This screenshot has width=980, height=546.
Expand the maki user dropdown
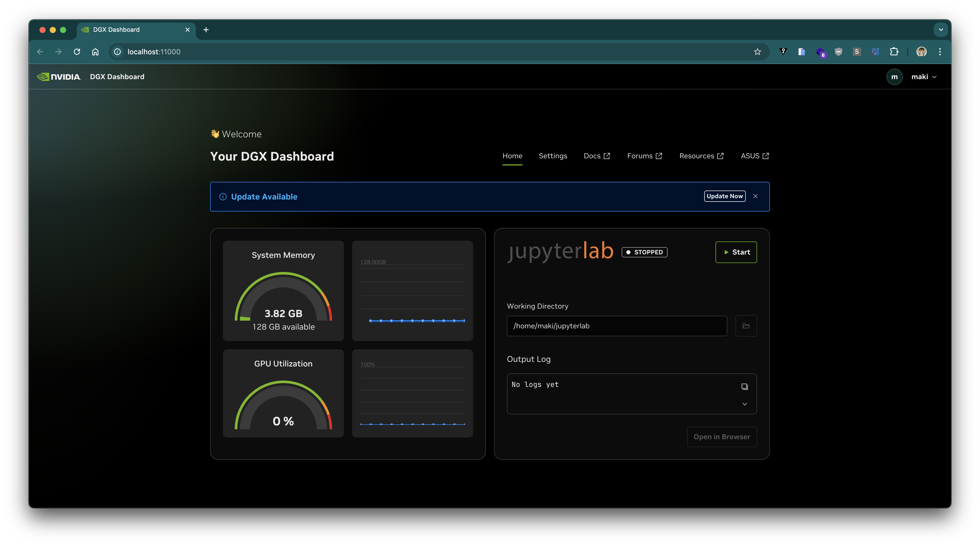click(924, 77)
